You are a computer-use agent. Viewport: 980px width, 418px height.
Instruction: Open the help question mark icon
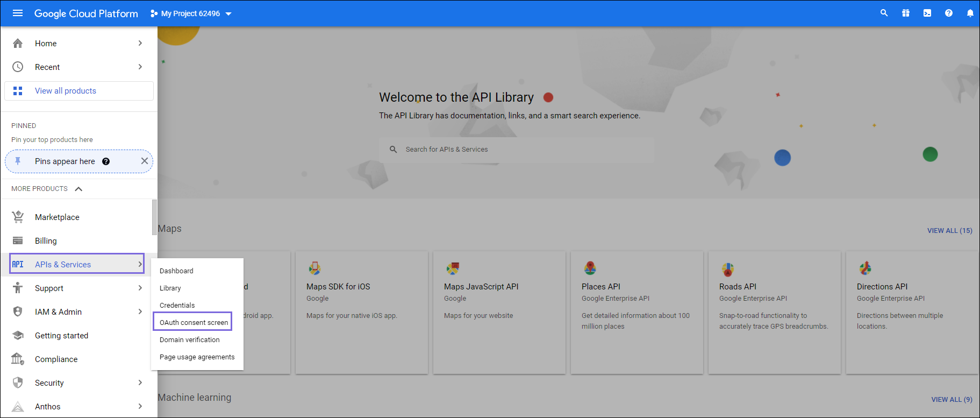tap(949, 13)
